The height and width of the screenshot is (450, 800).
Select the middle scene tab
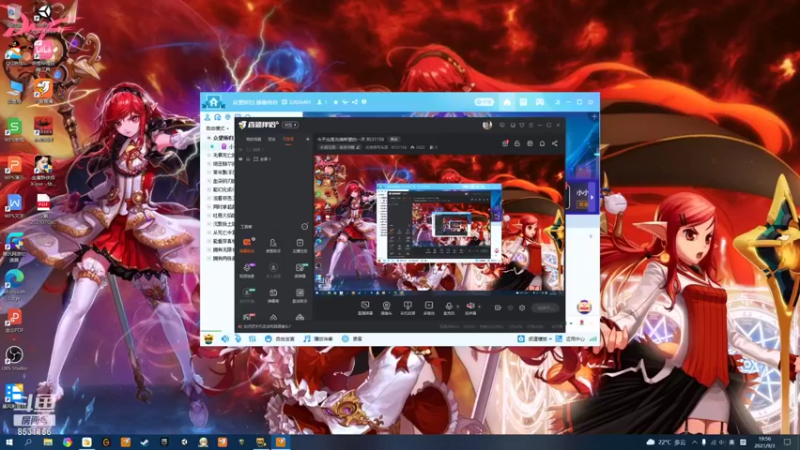coord(272,139)
